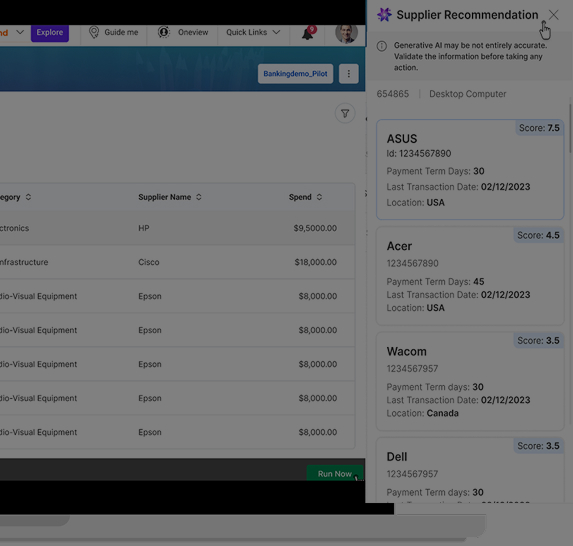Click the Oneview icon
Image resolution: width=573 pixels, height=546 pixels.
(164, 32)
